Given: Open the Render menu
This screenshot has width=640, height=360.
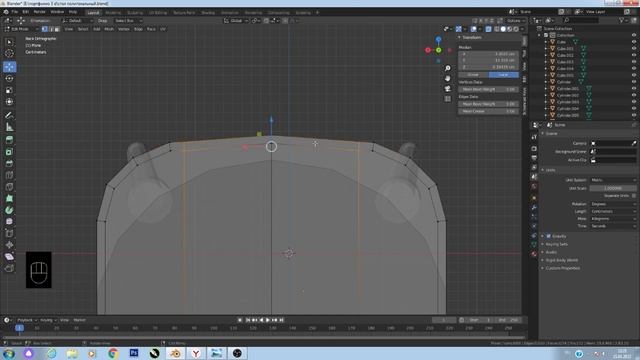Looking at the screenshot, I should click(40, 12).
